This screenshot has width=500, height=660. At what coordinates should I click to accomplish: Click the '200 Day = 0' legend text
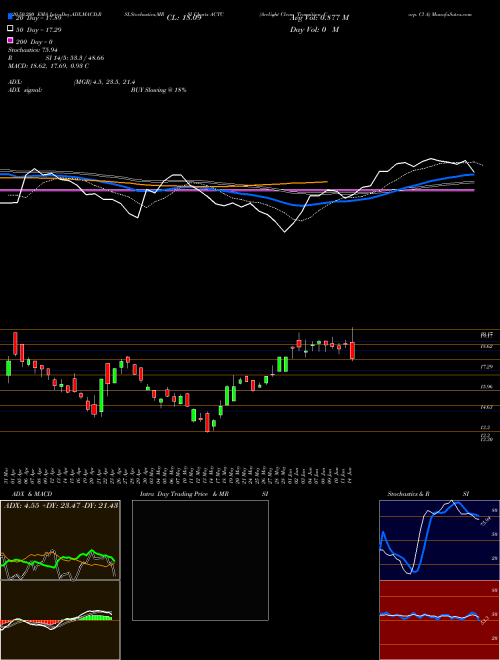(34, 42)
